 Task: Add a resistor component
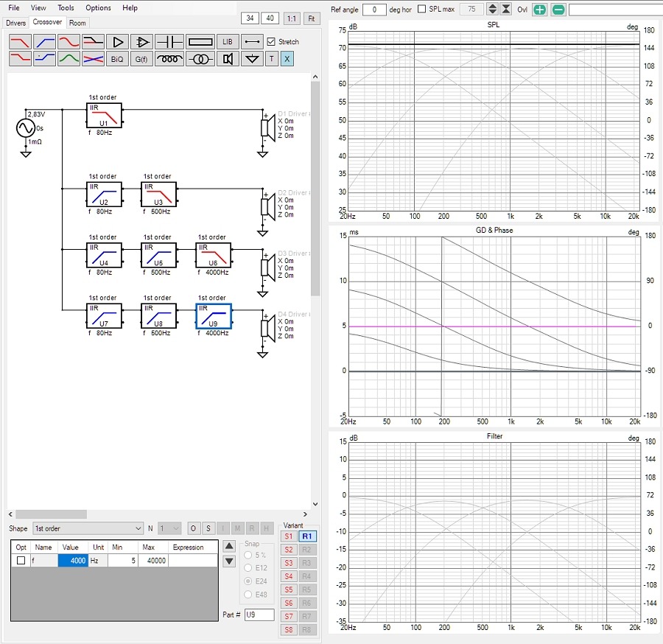[x=200, y=42]
